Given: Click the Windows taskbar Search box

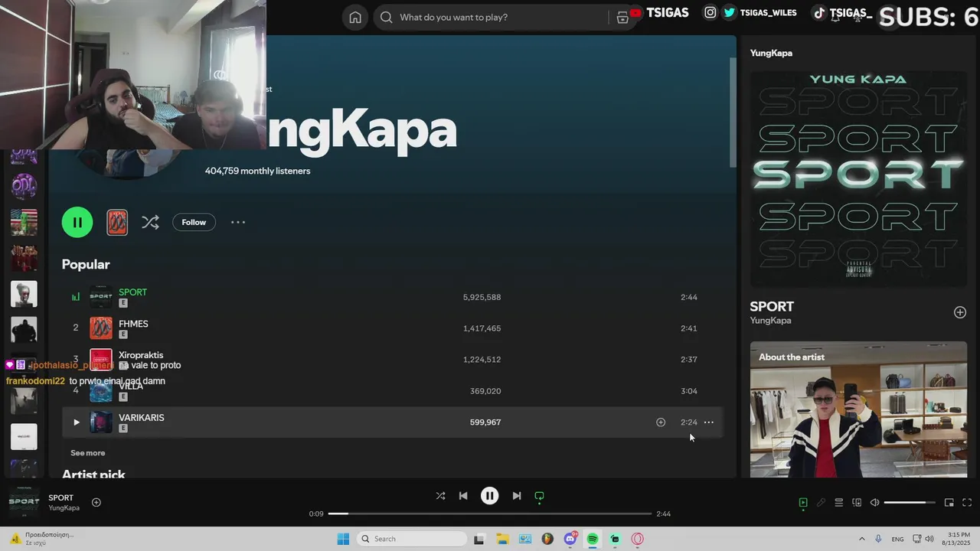Looking at the screenshot, I should tap(412, 539).
